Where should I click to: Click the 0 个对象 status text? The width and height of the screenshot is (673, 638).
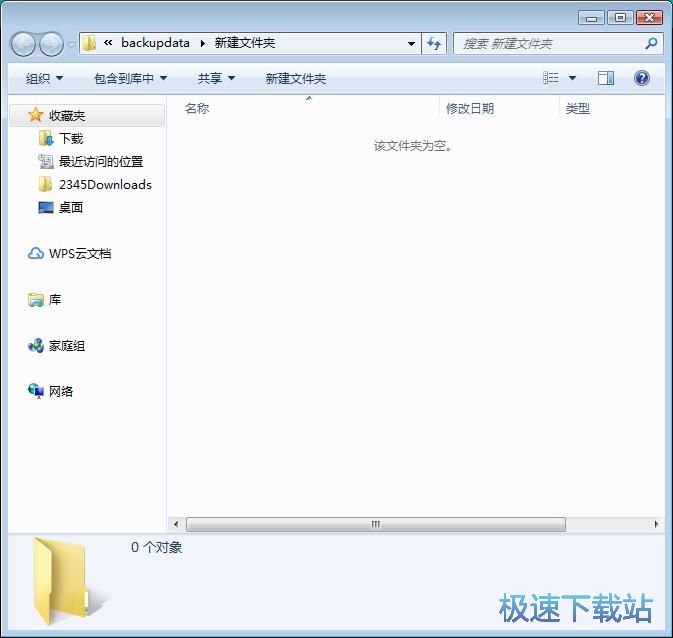[157, 547]
